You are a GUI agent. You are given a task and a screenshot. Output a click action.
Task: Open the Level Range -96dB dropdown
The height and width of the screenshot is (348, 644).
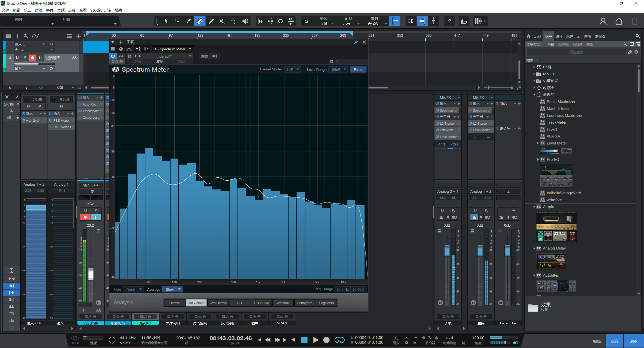tap(339, 70)
